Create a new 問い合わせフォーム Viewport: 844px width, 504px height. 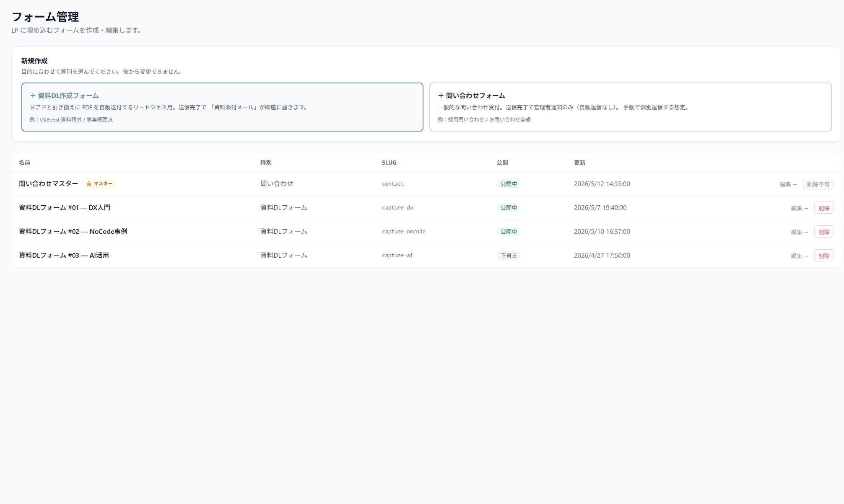pyautogui.click(x=630, y=107)
